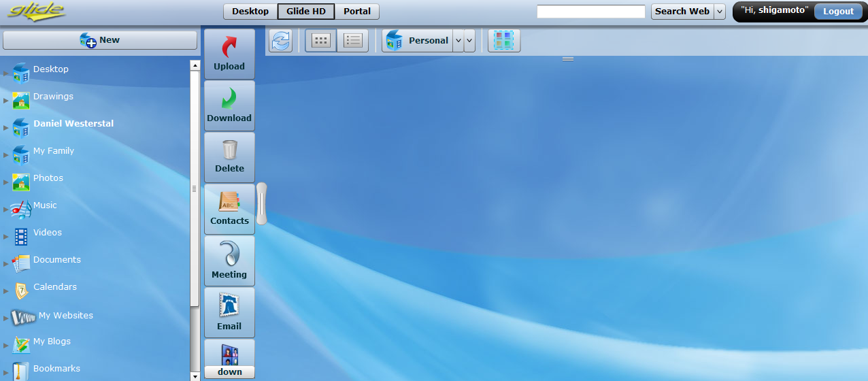Expand the Music tree node
Screen dimensions: 868x381
[6, 210]
